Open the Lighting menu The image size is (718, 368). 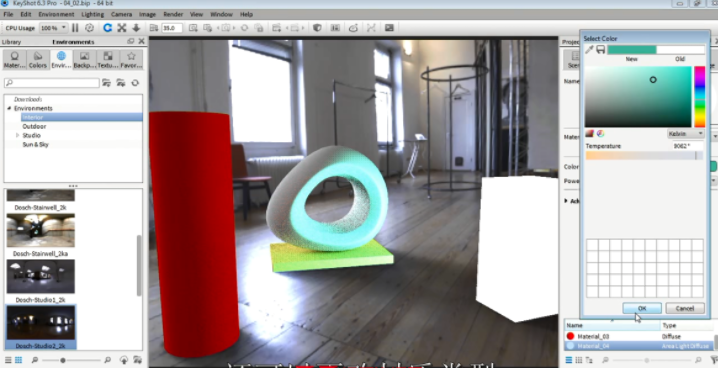[92, 14]
